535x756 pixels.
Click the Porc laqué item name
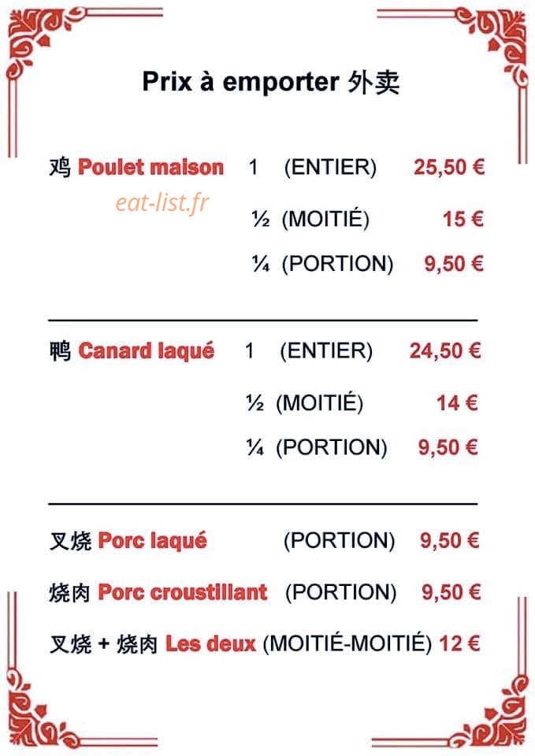(x=152, y=540)
